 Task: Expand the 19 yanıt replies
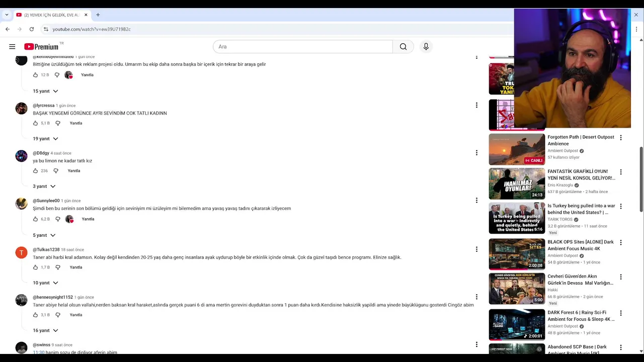(x=45, y=139)
